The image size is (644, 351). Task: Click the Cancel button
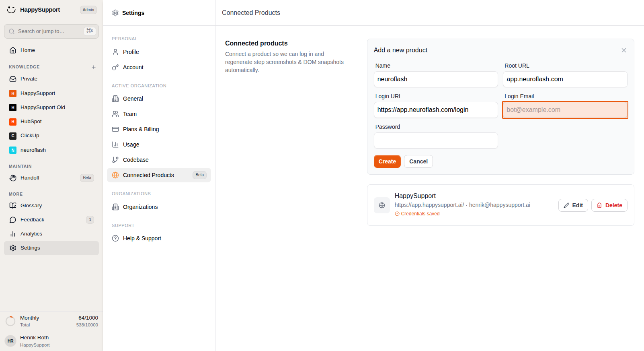[x=418, y=161]
